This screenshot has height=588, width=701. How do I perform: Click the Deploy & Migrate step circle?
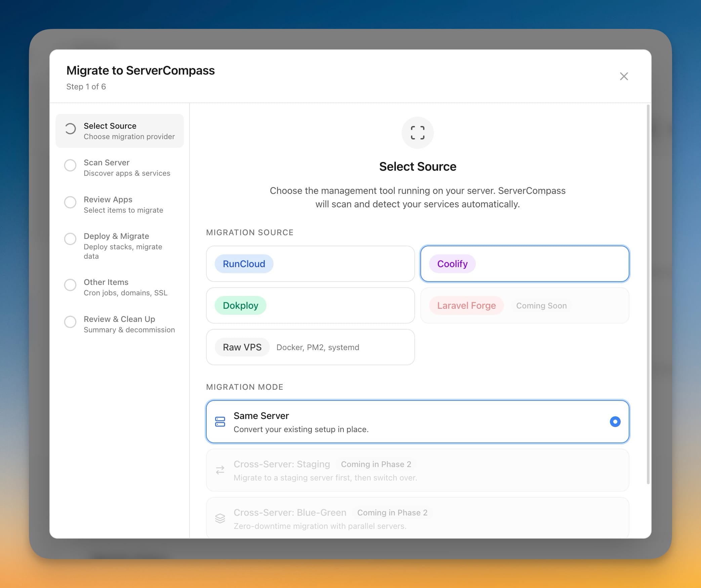click(x=70, y=239)
